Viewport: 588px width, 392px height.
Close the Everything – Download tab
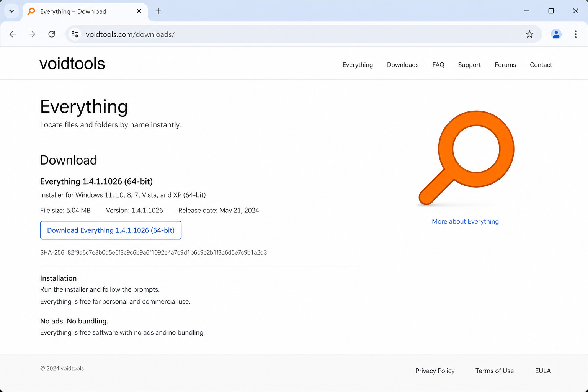139,11
